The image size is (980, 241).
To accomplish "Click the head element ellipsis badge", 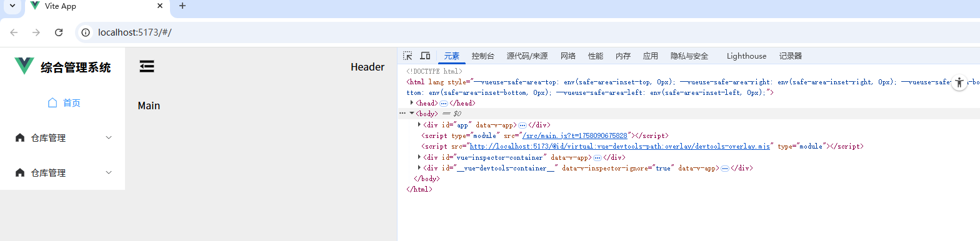I will click(x=444, y=103).
